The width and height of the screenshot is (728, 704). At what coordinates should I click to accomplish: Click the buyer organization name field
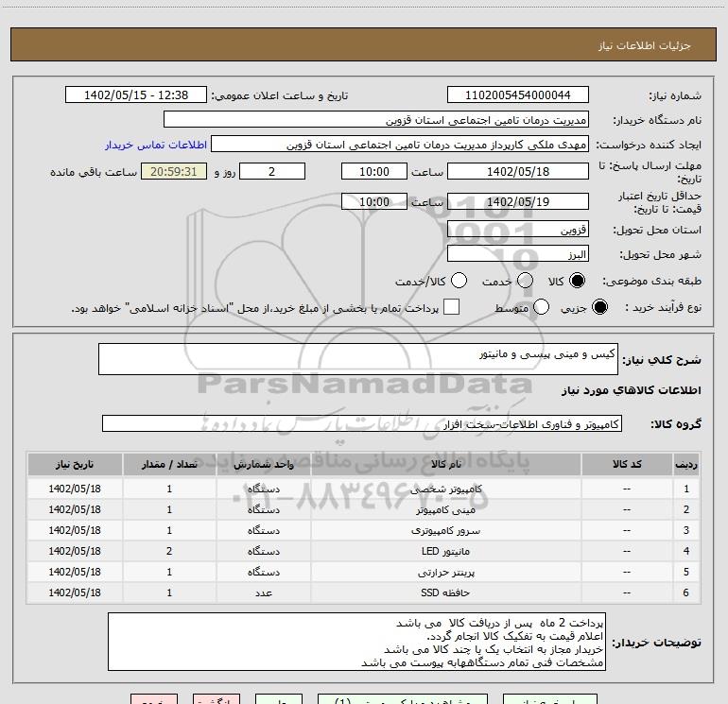coord(376,119)
